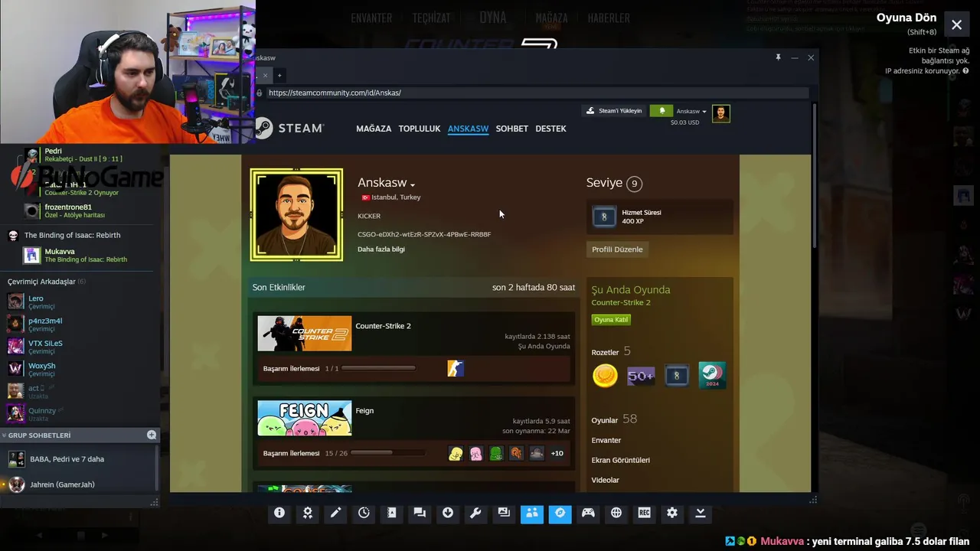Open the globe web icon
Image resolution: width=980 pixels, height=551 pixels.
(x=616, y=513)
